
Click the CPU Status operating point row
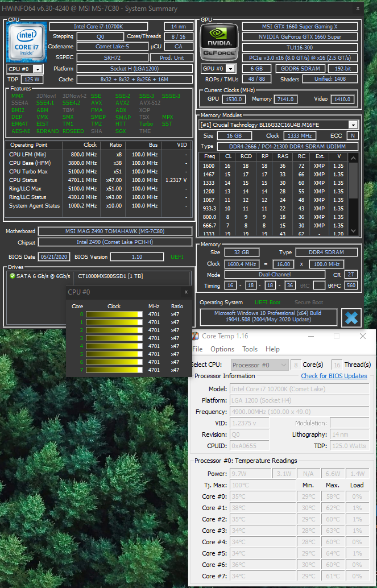(x=98, y=180)
